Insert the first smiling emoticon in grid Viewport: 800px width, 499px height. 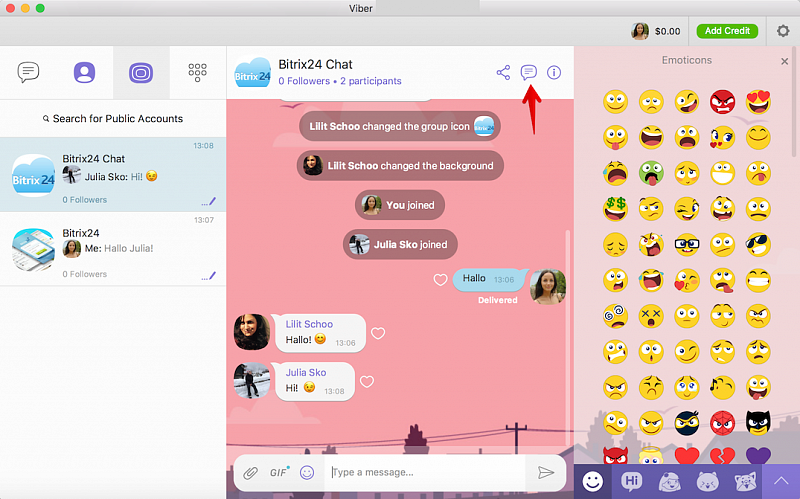(615, 102)
